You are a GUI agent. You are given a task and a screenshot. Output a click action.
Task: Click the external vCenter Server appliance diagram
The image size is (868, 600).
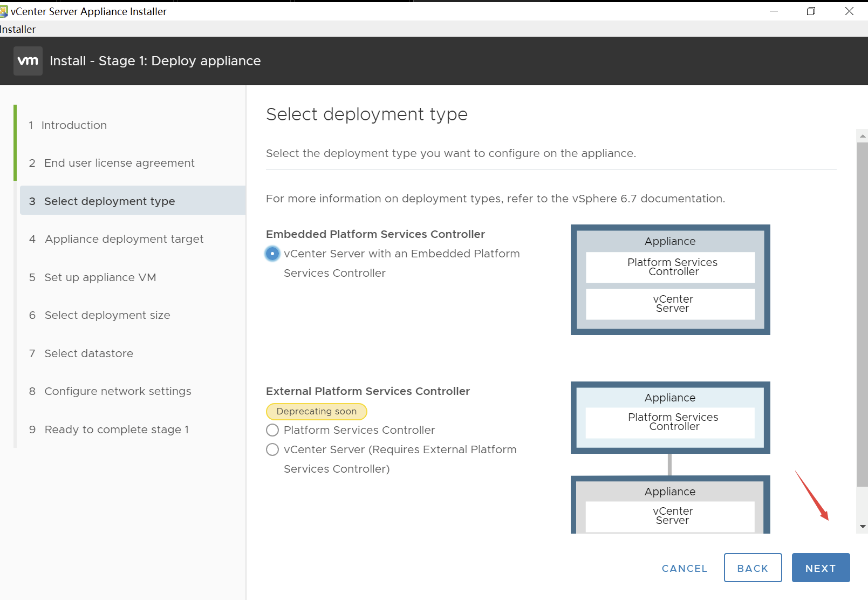671,504
